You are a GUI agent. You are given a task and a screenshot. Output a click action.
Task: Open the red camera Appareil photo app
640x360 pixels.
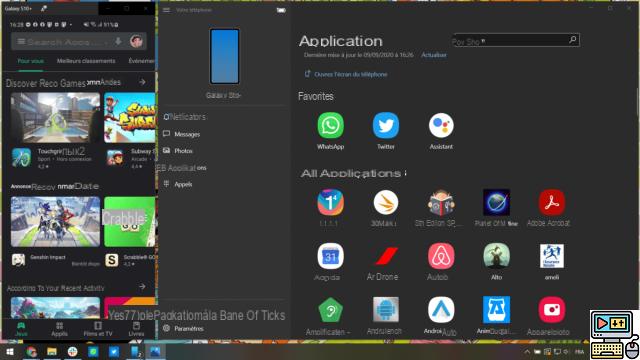point(551,310)
